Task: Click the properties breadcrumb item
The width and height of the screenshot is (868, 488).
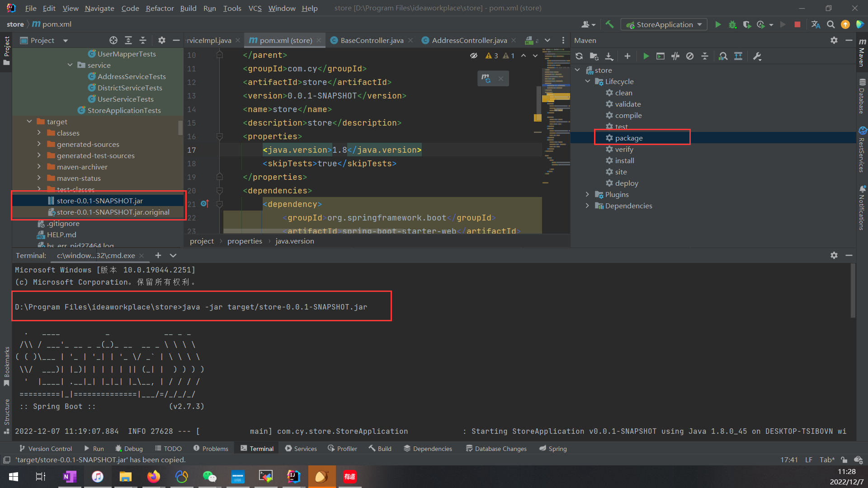Action: point(245,241)
